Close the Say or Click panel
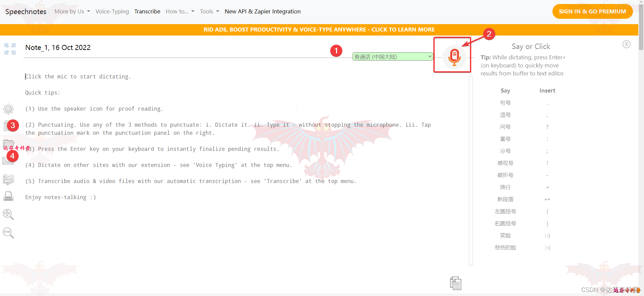The height and width of the screenshot is (296, 644). click(x=627, y=44)
